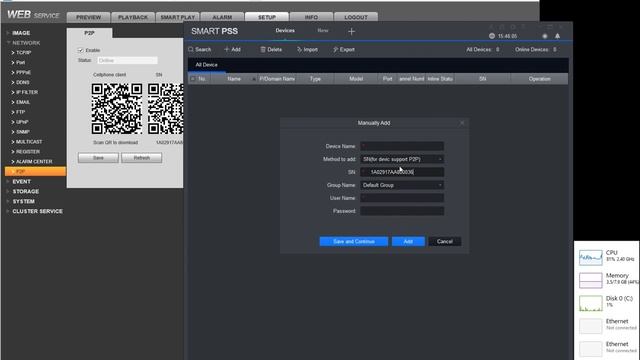Click the alarm bell icon in Smart PSS
Viewport: 640px width, 360px height.
(x=557, y=36)
